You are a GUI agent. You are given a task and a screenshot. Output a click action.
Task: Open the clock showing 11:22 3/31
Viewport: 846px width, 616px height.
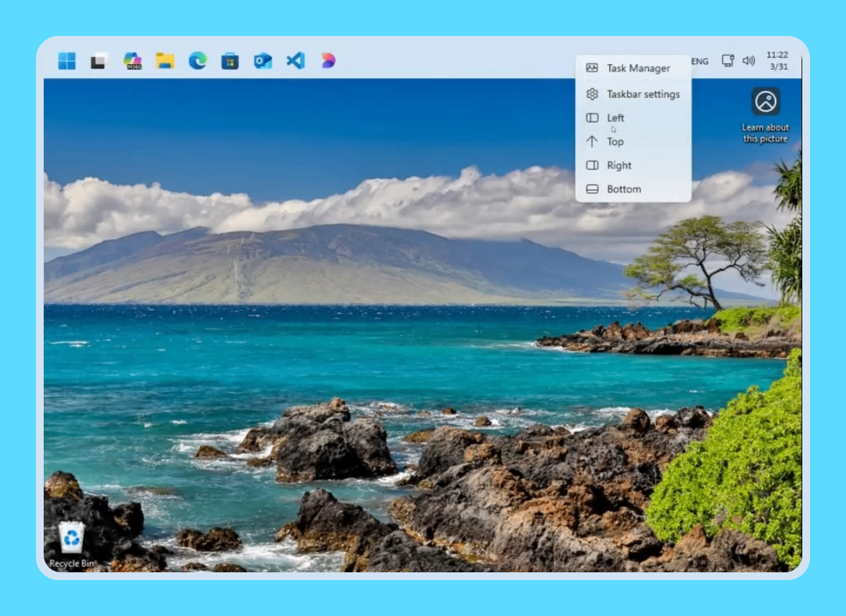(x=778, y=61)
